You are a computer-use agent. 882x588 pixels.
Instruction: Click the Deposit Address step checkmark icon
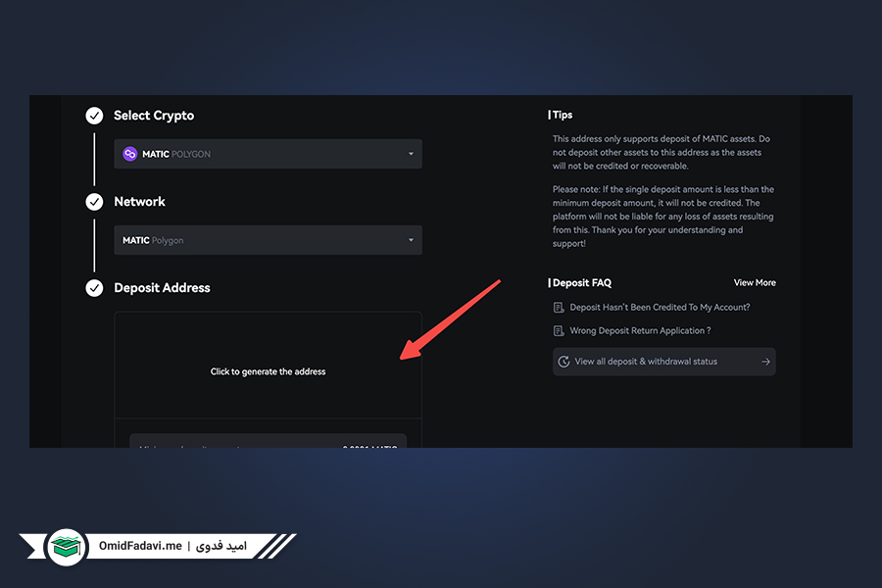click(94, 288)
